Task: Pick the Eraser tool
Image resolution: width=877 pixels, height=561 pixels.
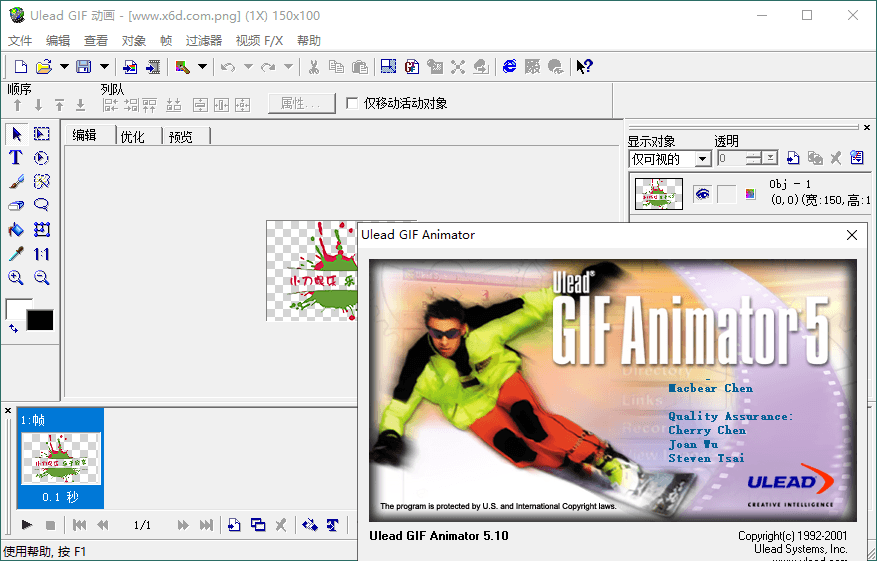Action: 16,206
